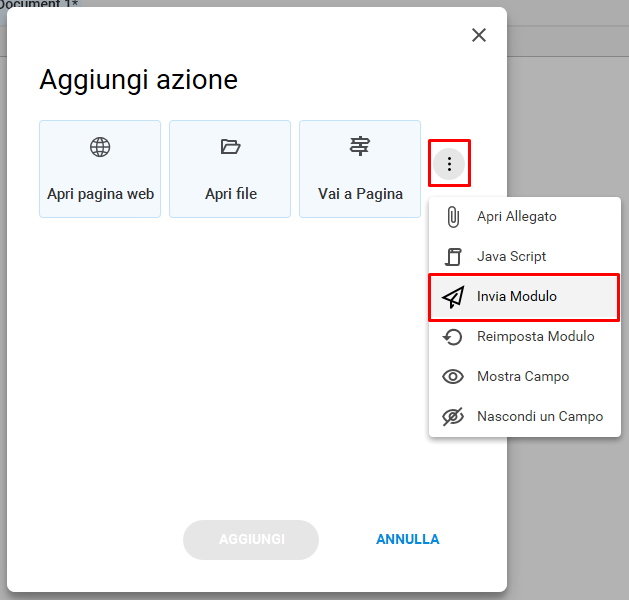Select the Vai a Pagina card
This screenshot has height=600, width=629.
(x=360, y=169)
